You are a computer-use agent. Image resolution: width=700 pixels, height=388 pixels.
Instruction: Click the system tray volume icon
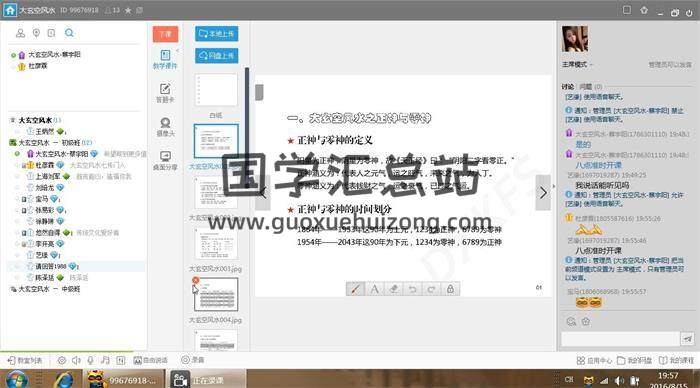(x=619, y=381)
